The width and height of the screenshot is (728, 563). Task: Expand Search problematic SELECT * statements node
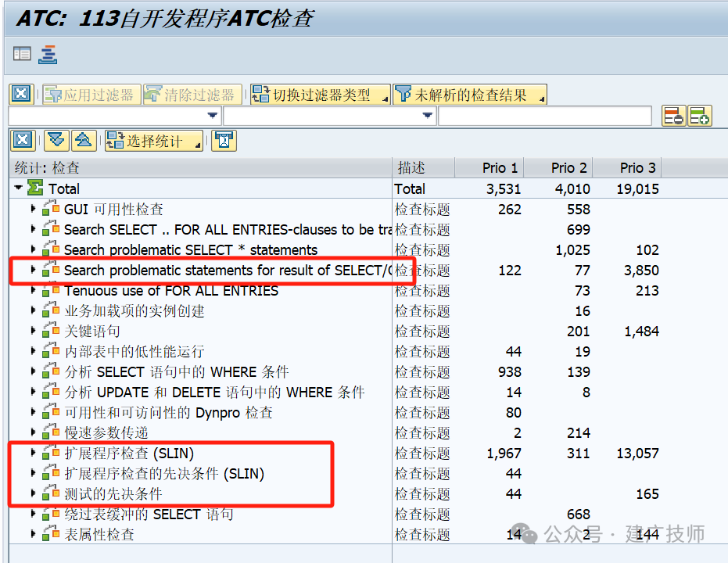point(33,249)
